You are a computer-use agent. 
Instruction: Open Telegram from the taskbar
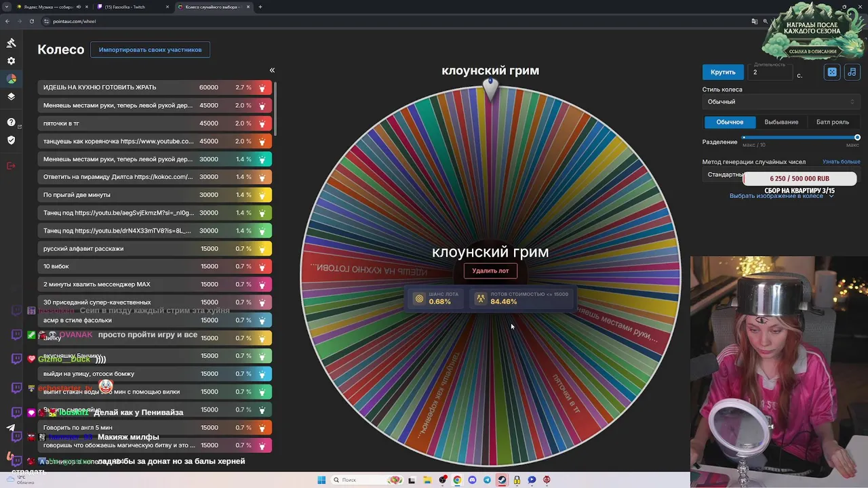487,480
